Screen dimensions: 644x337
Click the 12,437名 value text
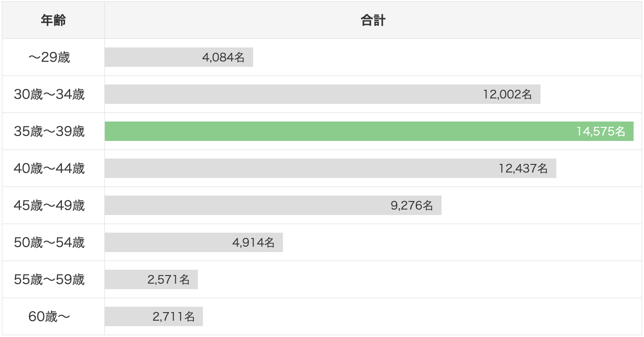[x=523, y=168]
